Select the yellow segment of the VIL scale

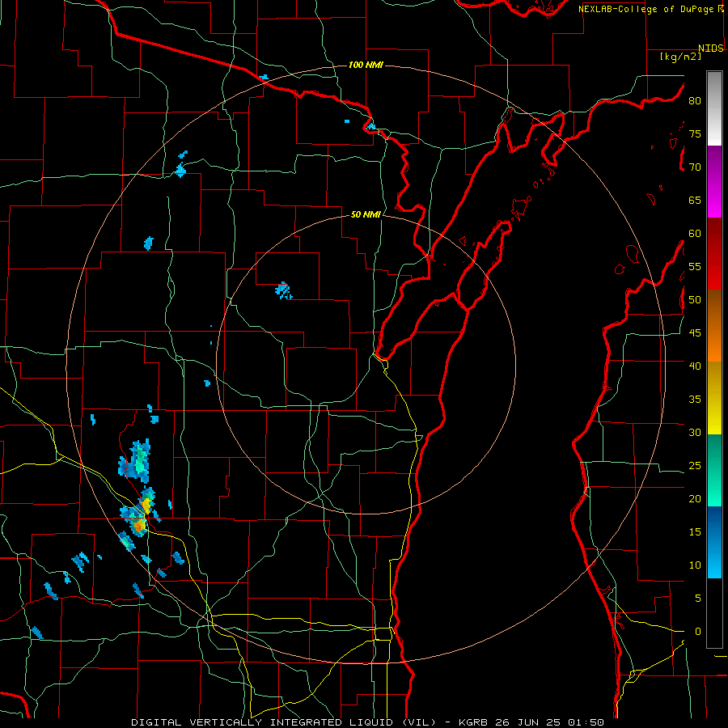point(714,398)
